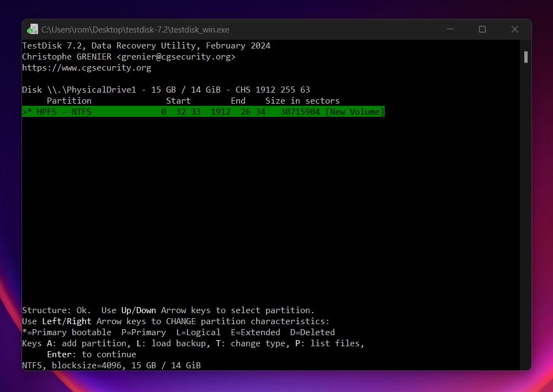The image size is (553, 392).
Task: Click the "D=Deleted" legend entry
Action: [312, 332]
